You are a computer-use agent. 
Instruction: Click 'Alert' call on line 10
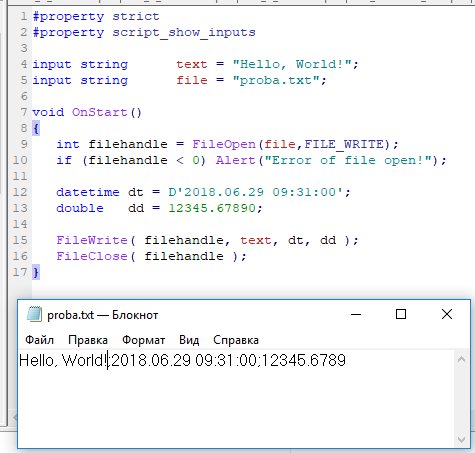pyautogui.click(x=236, y=160)
